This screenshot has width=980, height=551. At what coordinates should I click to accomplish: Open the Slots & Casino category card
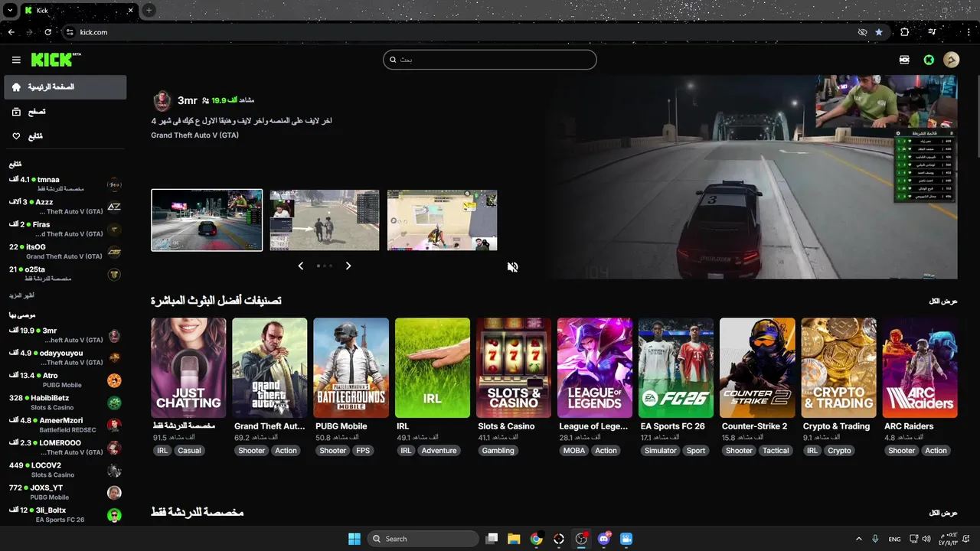514,368
